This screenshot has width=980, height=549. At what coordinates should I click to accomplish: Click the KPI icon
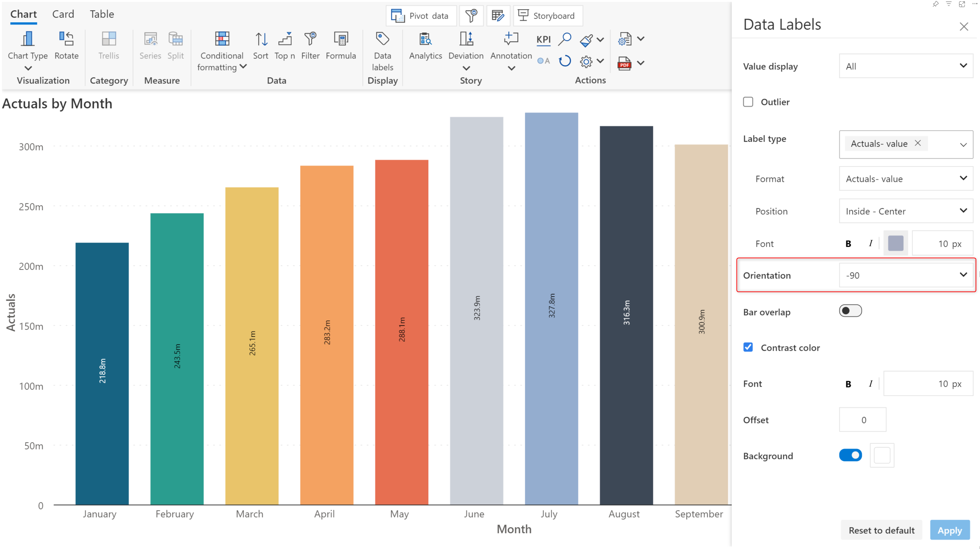[x=543, y=39]
